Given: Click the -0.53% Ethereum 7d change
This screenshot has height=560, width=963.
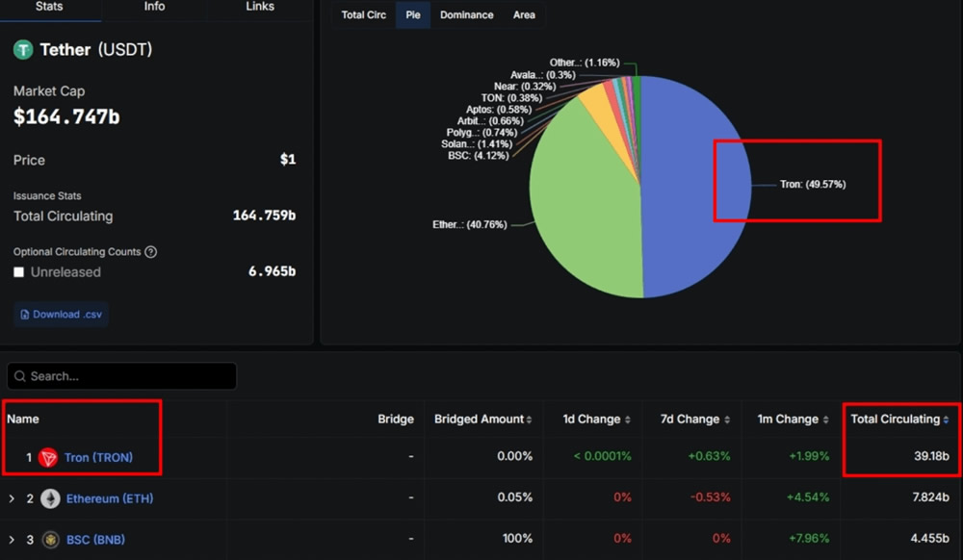Looking at the screenshot, I should [x=711, y=497].
